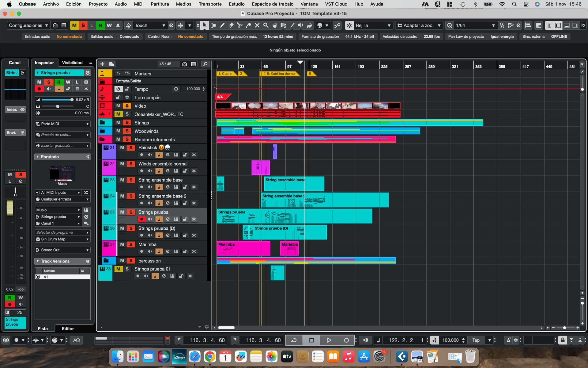Viewport: 588px width, 368px height.
Task: Collapse the Track Versions section
Action: coord(38,261)
